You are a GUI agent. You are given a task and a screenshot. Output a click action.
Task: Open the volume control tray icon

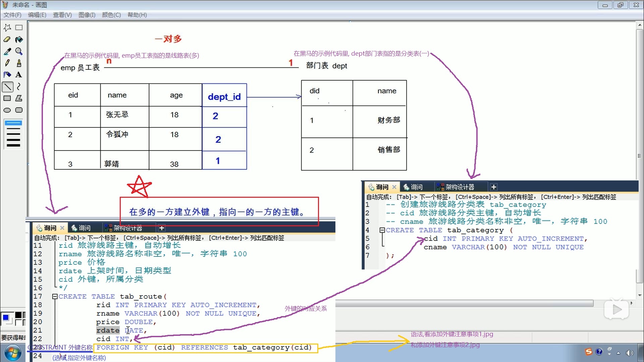click(x=630, y=353)
